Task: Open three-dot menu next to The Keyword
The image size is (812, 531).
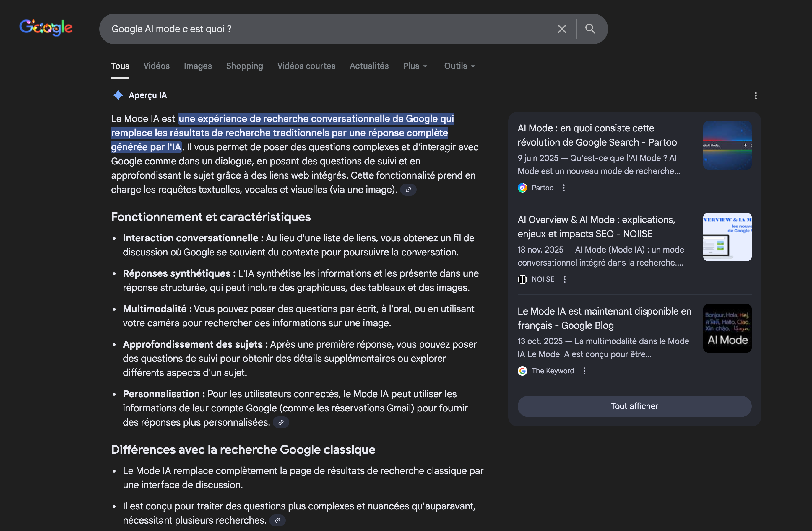Action: tap(584, 371)
